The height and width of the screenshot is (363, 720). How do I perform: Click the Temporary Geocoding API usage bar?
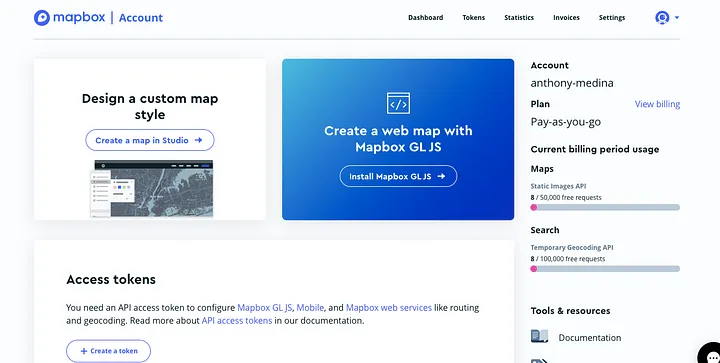click(605, 269)
